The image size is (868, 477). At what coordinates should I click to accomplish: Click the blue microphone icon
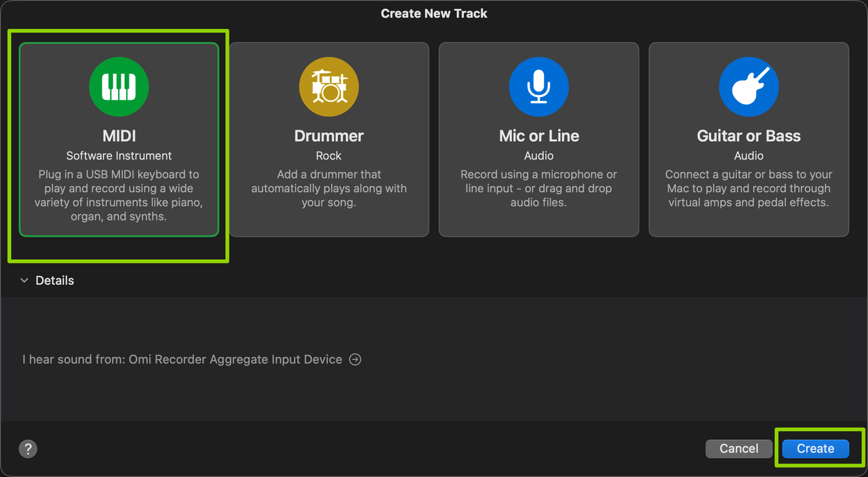[538, 87]
